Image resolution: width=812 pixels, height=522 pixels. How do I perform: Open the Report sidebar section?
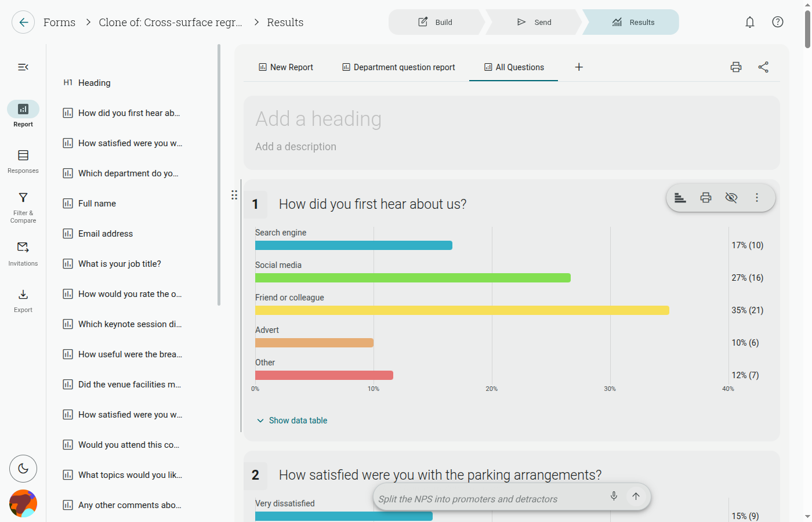[x=23, y=114]
